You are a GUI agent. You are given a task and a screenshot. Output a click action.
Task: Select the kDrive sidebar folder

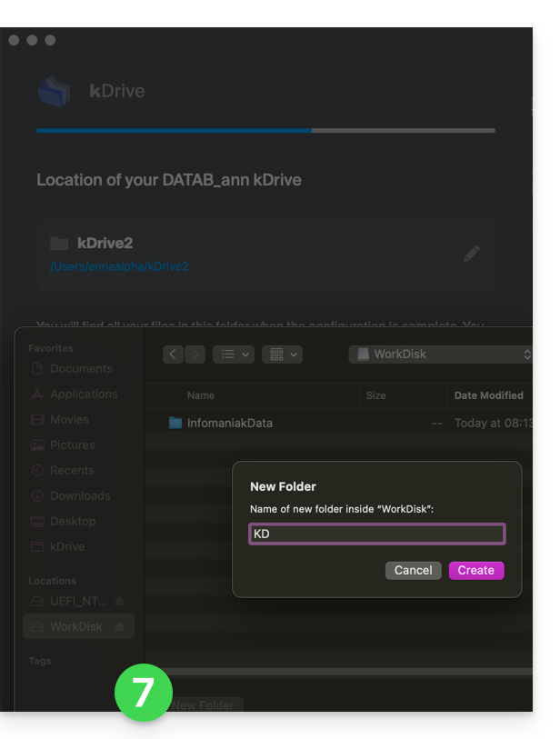[67, 547]
